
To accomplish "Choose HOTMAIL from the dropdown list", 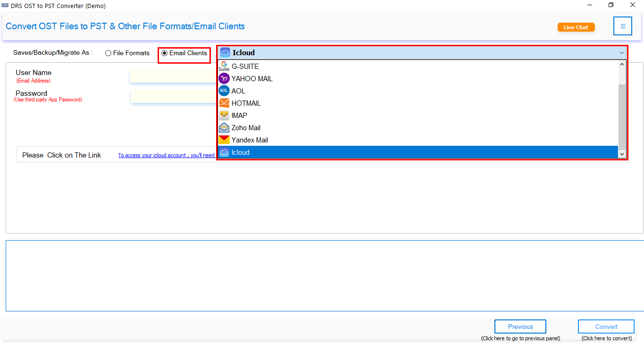I will coord(418,103).
